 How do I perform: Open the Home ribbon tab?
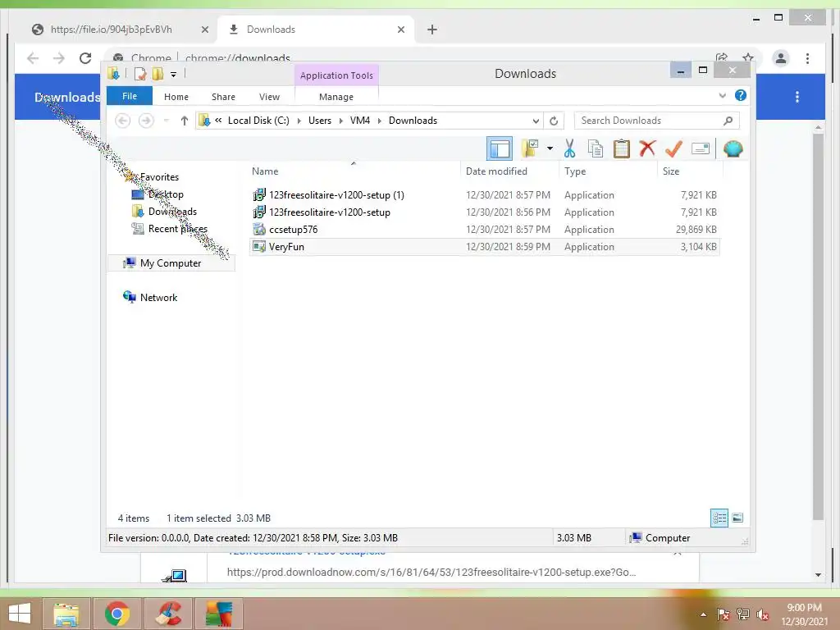176,97
